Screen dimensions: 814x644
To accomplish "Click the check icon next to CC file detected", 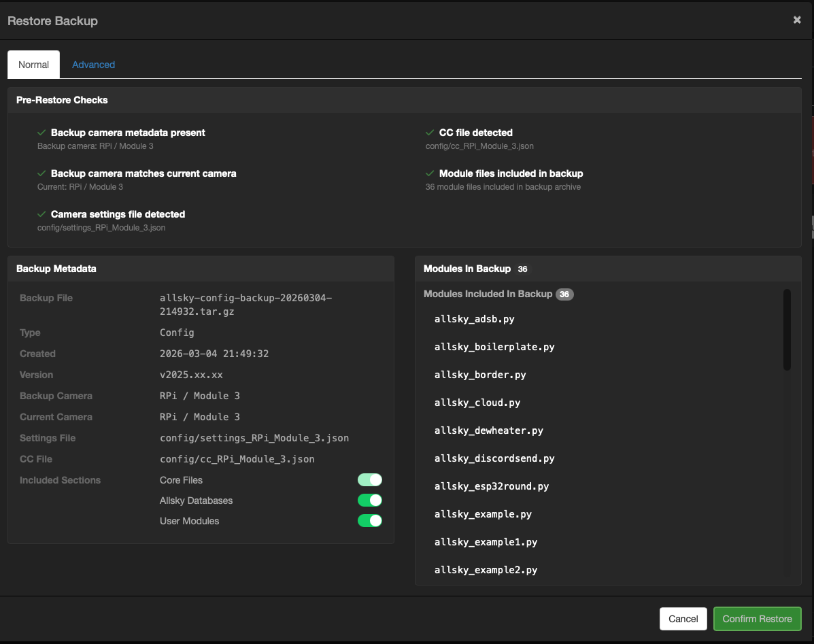I will (430, 132).
